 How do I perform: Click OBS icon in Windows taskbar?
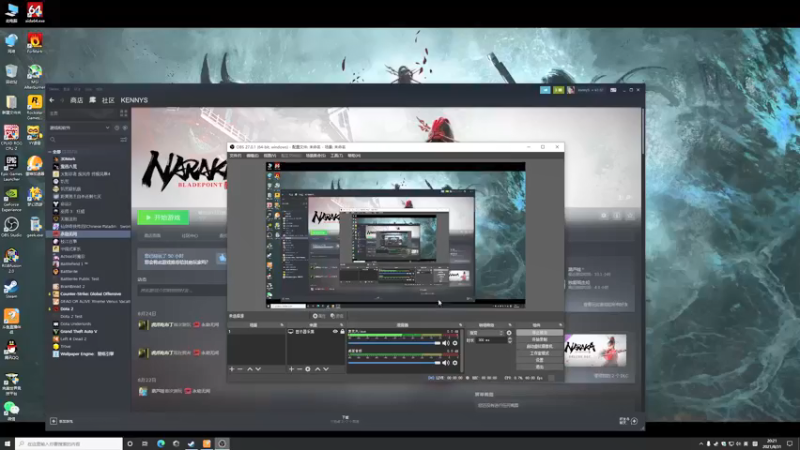coord(222,443)
